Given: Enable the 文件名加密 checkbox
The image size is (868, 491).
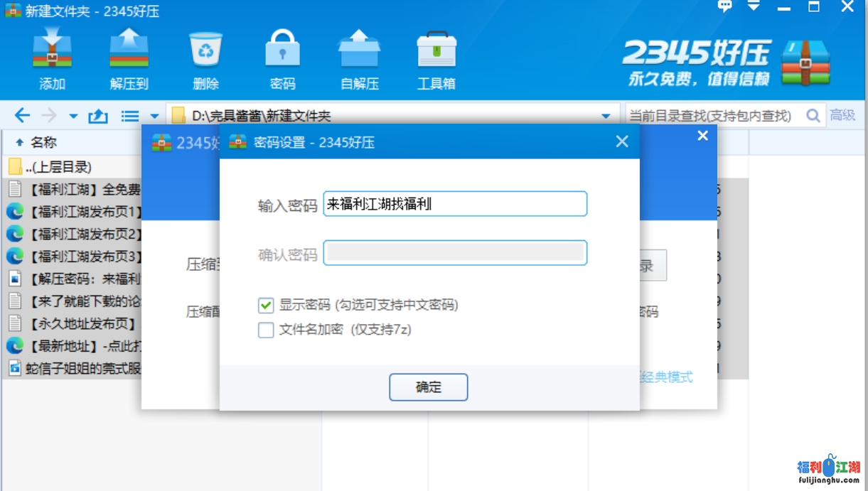Looking at the screenshot, I should [x=266, y=330].
